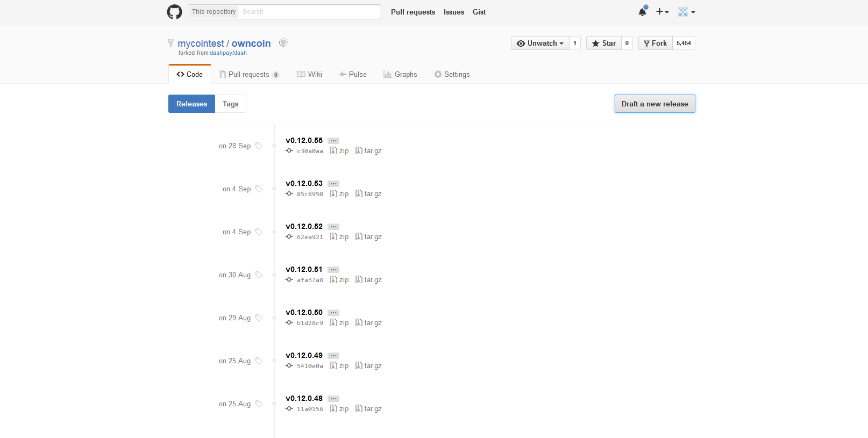
Task: Download tar.gz for v0.12.0.55
Action: (368, 151)
